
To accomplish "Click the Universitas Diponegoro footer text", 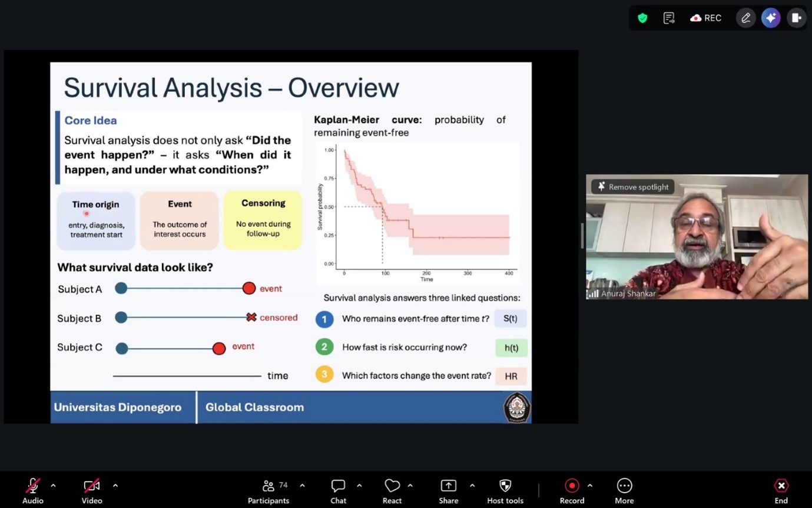I will click(x=118, y=407).
